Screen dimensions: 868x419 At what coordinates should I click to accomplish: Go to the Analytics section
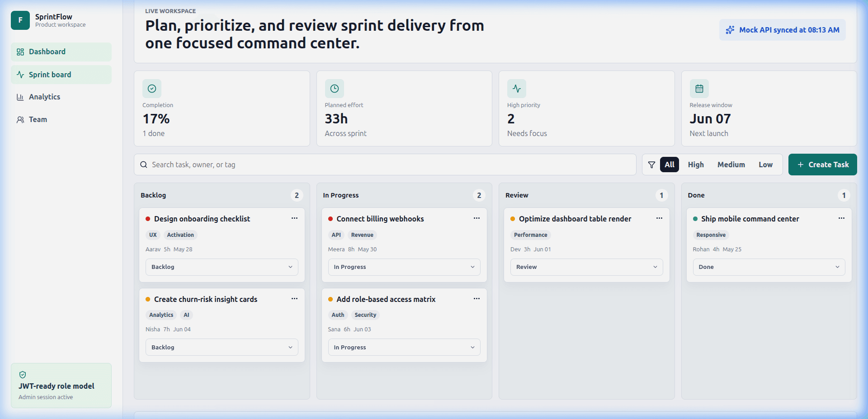61,97
